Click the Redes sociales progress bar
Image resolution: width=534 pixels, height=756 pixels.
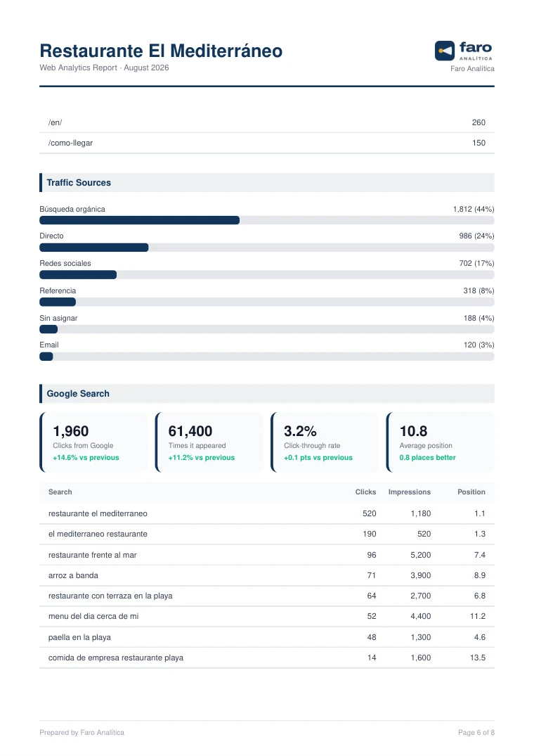[267, 275]
